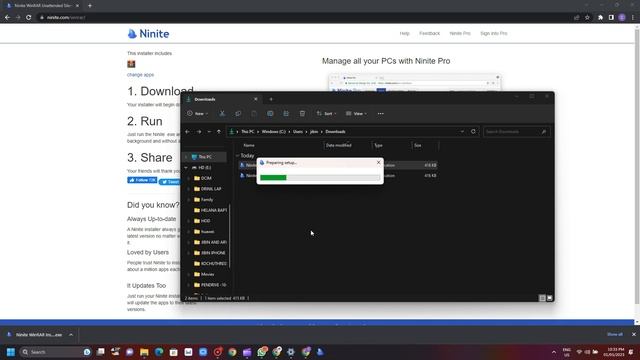
Task: Open the New menu in File Explorer
Action: (198, 113)
